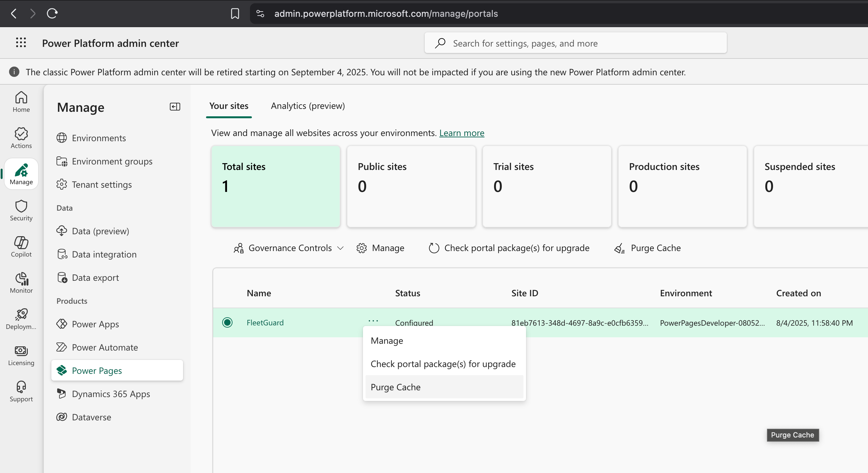Open site settings icon in address bar
Image resolution: width=868 pixels, height=473 pixels.
tap(260, 14)
